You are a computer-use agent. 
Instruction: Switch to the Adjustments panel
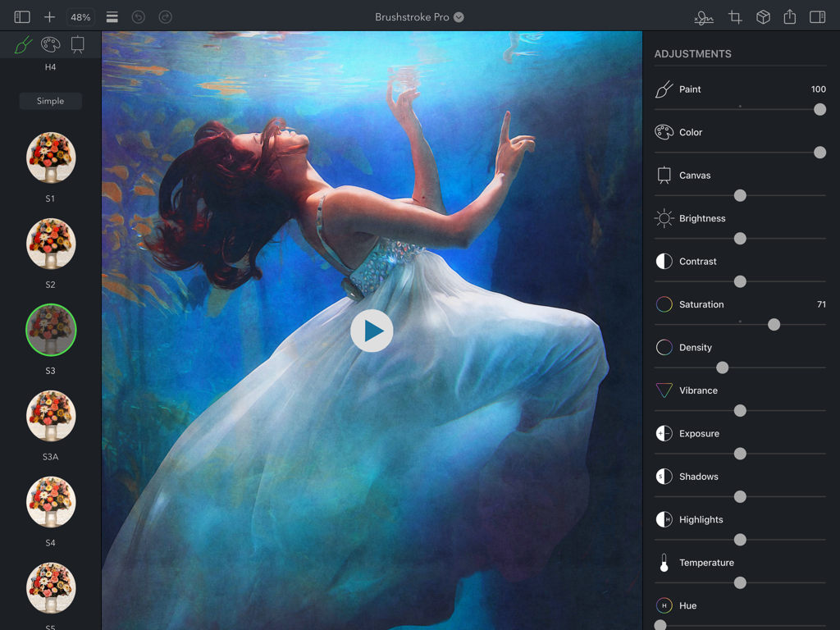pos(692,53)
